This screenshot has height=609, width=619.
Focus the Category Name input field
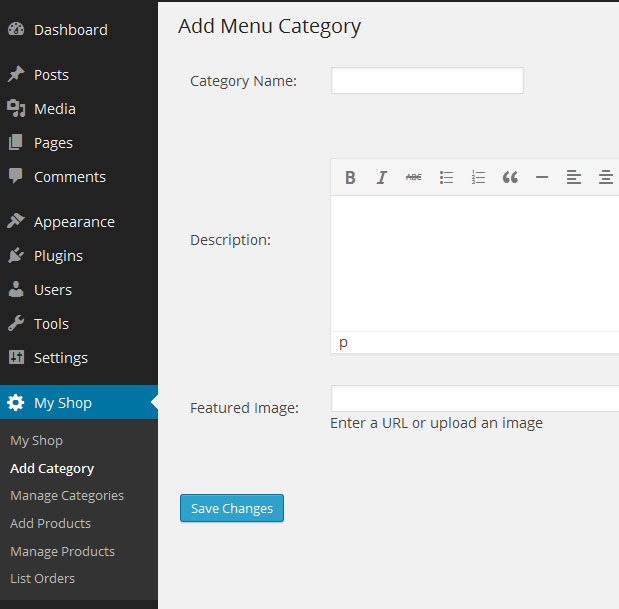click(x=428, y=81)
